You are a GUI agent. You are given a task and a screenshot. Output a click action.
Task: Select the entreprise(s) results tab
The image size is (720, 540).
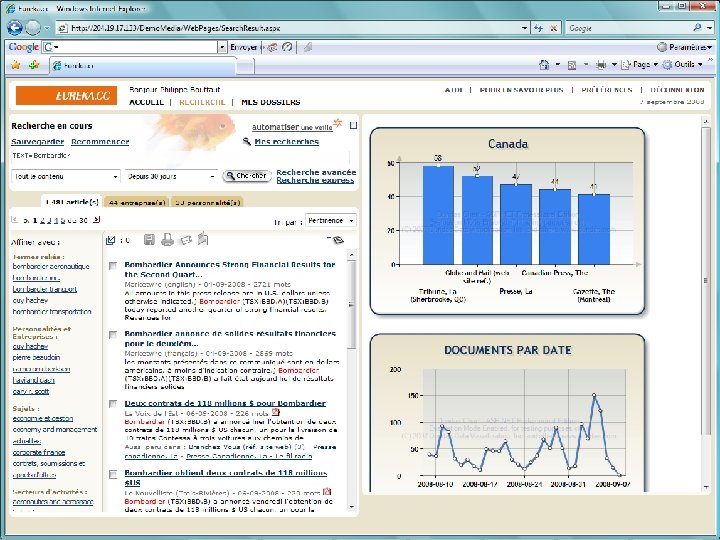(137, 202)
